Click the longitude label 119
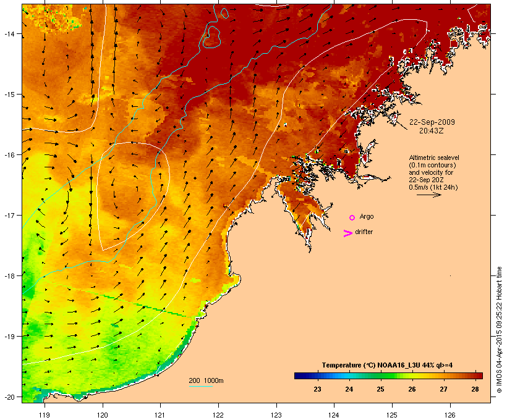This screenshot has width=507, height=420. click(45, 415)
